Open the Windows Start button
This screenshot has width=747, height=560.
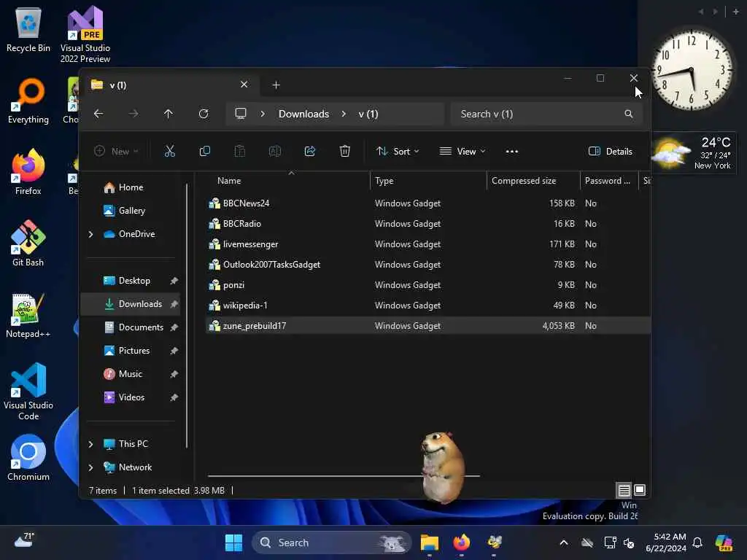coord(233,542)
